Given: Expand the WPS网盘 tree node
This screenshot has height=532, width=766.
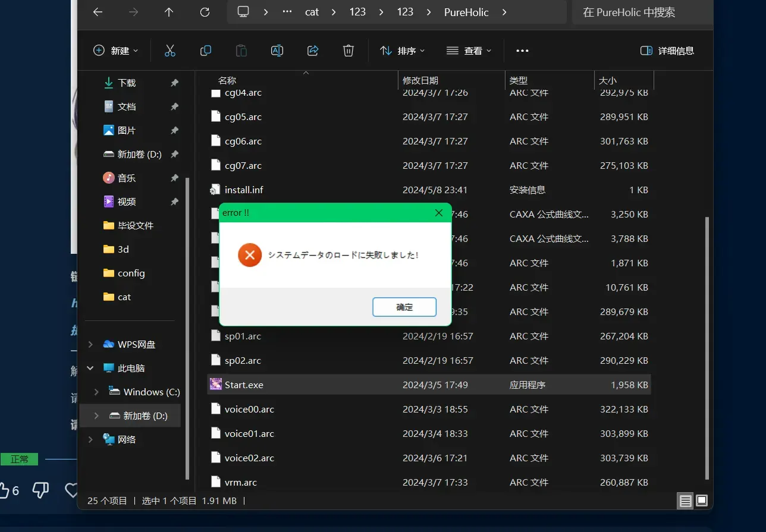Looking at the screenshot, I should click(x=90, y=344).
